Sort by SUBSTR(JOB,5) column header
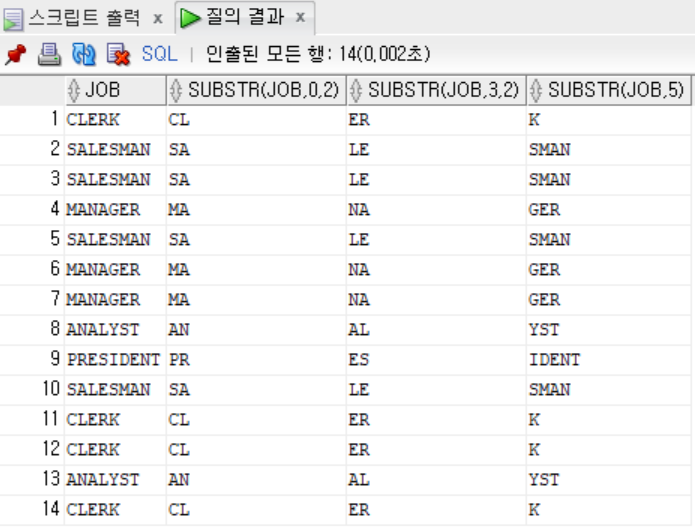 (609, 90)
